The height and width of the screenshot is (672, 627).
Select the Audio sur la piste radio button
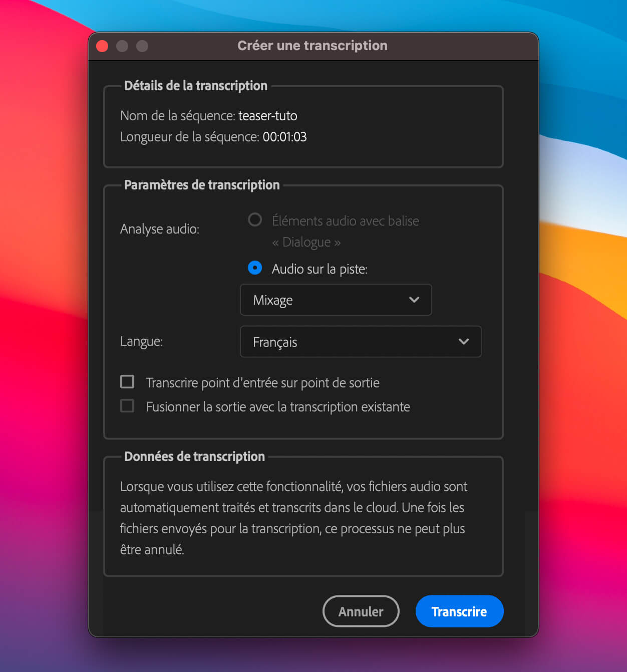[255, 268]
